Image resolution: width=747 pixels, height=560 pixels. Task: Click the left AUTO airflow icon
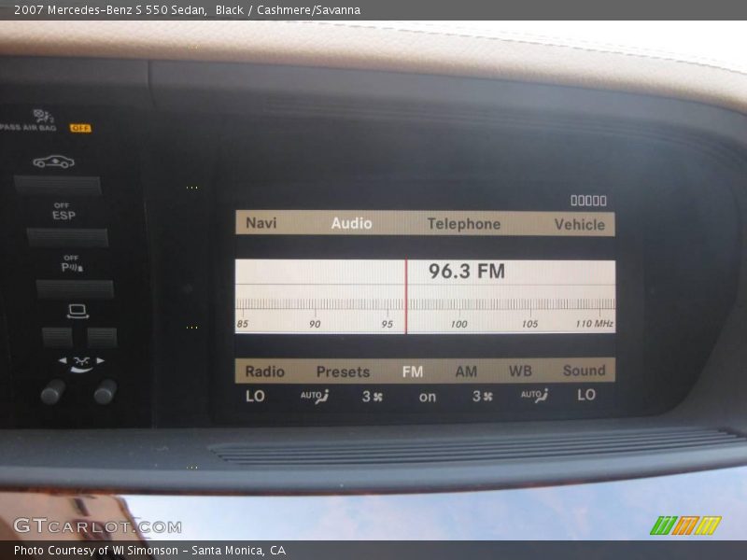(315, 396)
